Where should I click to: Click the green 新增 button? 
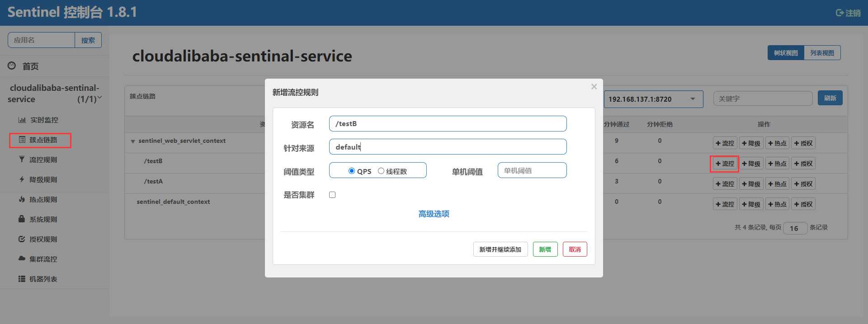click(545, 249)
